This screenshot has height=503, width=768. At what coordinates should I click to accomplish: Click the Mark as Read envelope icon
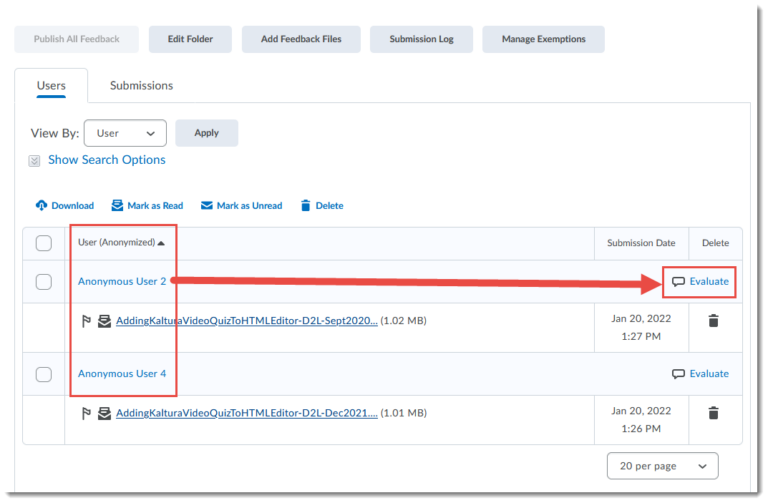117,206
